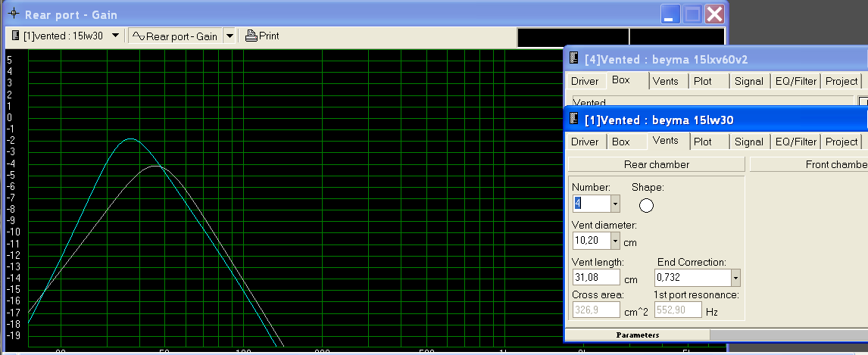Click the cyan gain curve peak
868x355 pixels.
pos(130,139)
